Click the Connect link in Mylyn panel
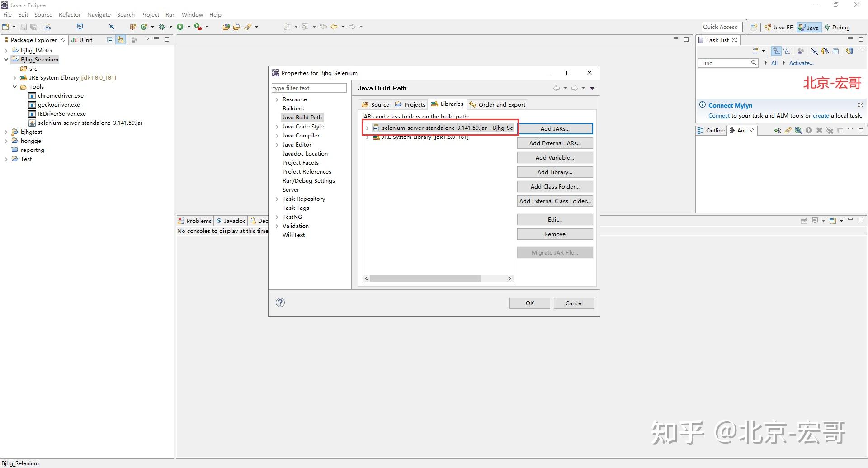This screenshot has height=468, width=868. (719, 116)
